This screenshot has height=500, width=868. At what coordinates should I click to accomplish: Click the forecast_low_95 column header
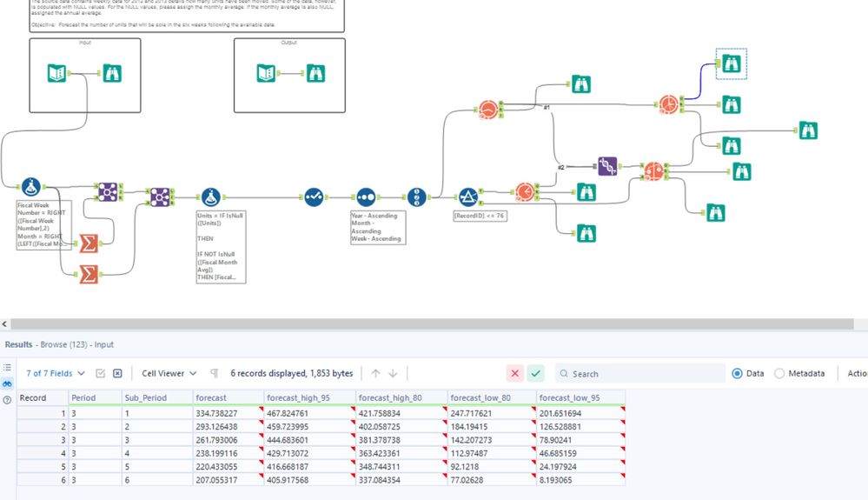click(581, 397)
